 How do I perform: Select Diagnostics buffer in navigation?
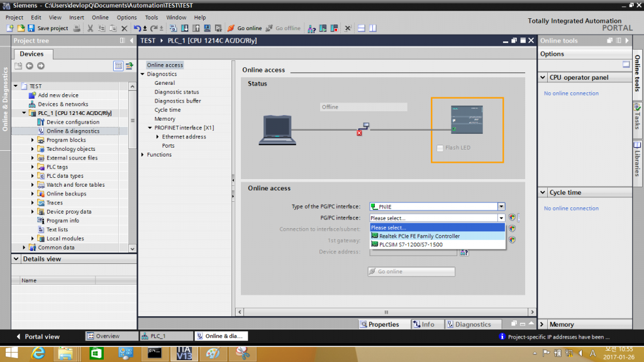177,101
